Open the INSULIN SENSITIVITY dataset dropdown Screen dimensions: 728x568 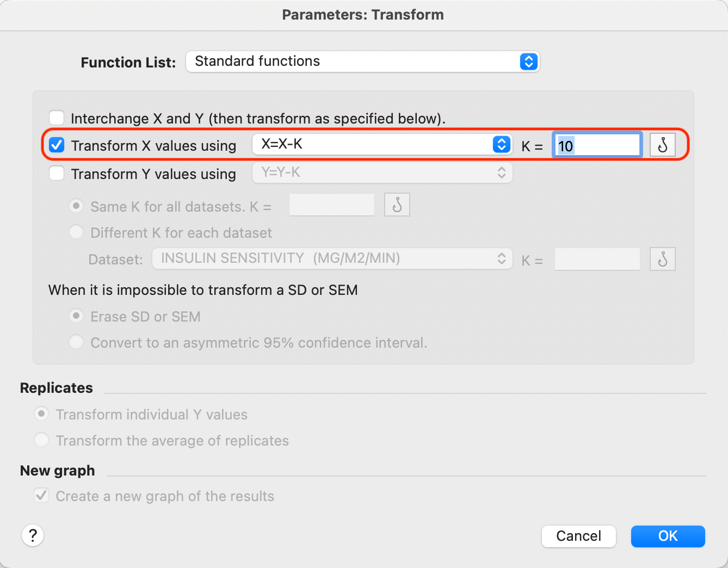coord(332,258)
